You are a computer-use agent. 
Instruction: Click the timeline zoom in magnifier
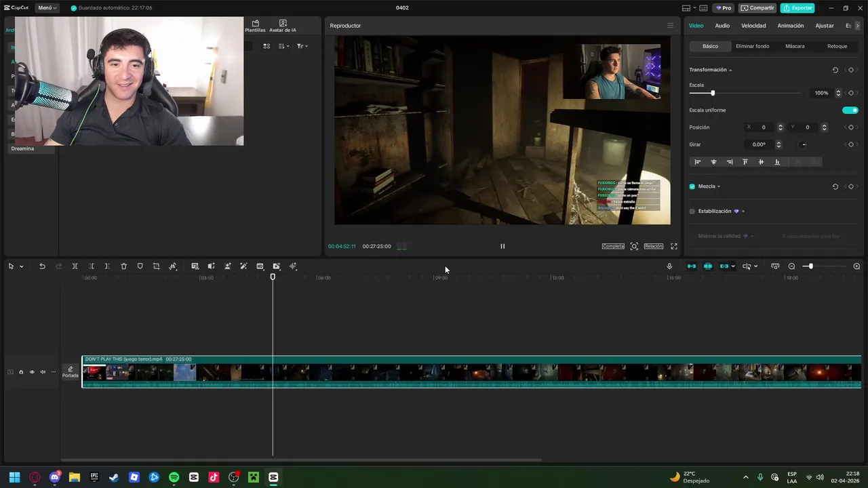[856, 266]
